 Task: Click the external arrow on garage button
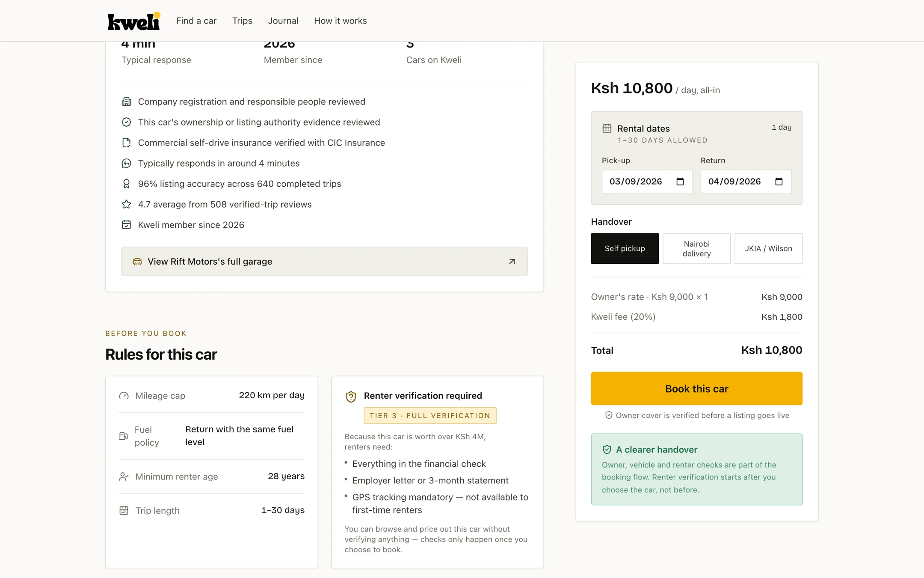coord(512,261)
